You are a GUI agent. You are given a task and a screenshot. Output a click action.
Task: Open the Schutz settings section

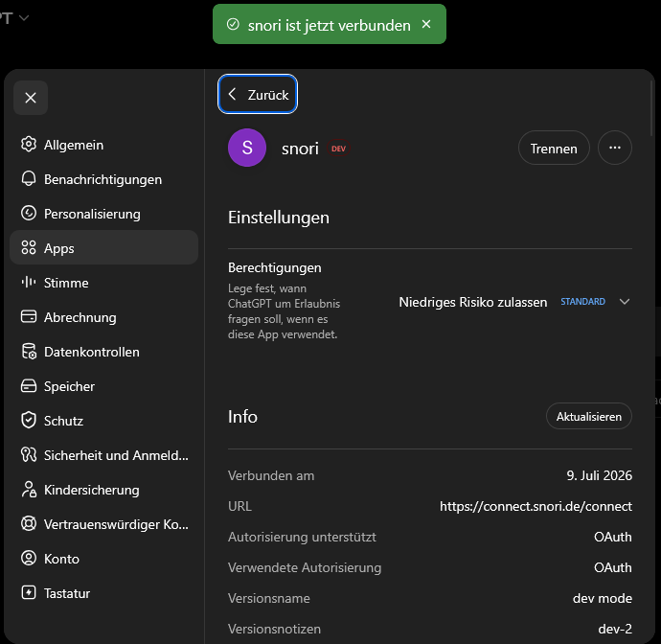pyautogui.click(x=103, y=420)
